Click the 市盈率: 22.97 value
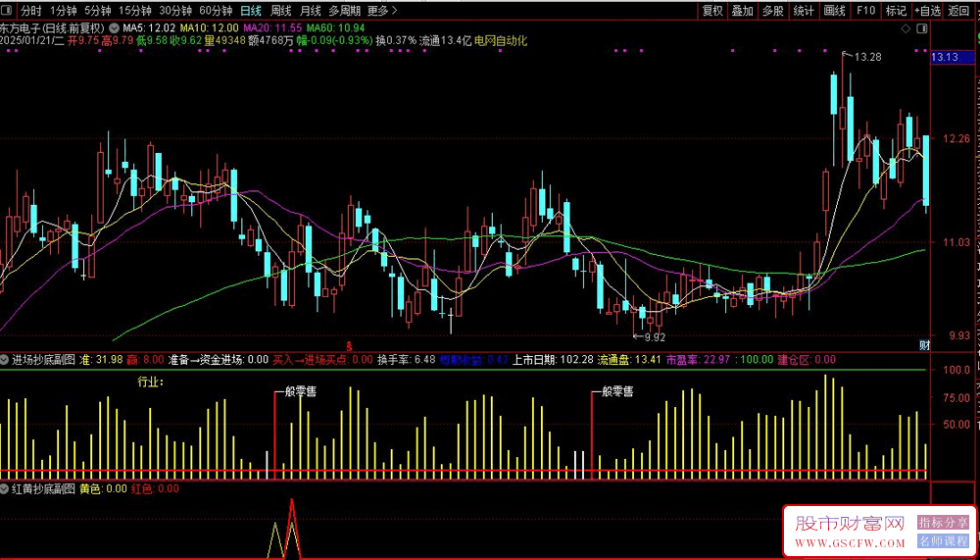Image resolution: width=980 pixels, height=560 pixels. (x=696, y=360)
